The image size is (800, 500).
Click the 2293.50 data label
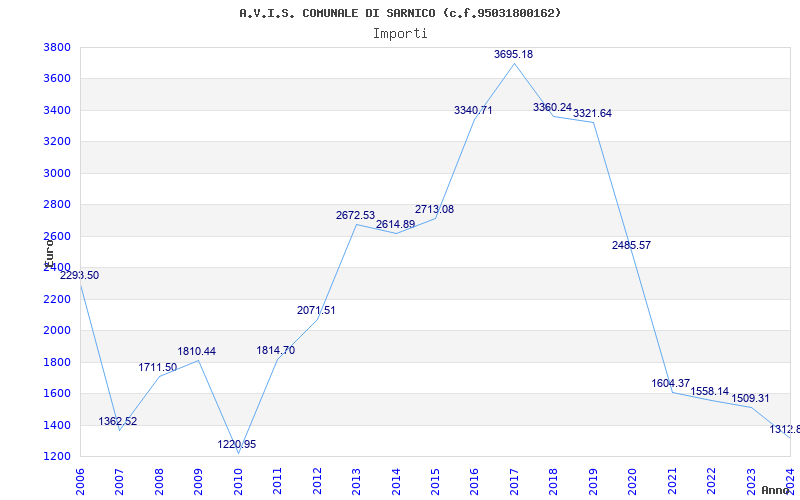pos(80,276)
